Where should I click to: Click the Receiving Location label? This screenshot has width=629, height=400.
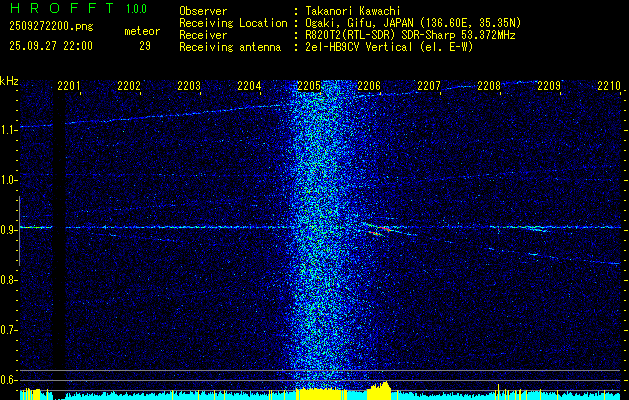pos(233,23)
